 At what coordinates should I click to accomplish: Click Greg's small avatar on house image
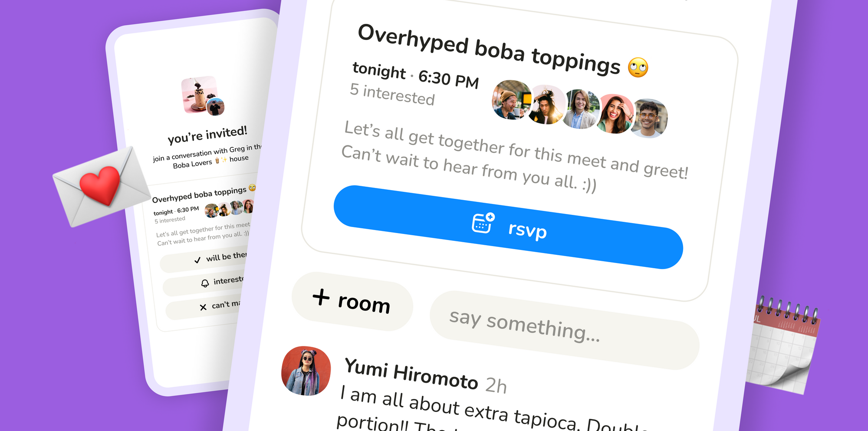pos(215,107)
